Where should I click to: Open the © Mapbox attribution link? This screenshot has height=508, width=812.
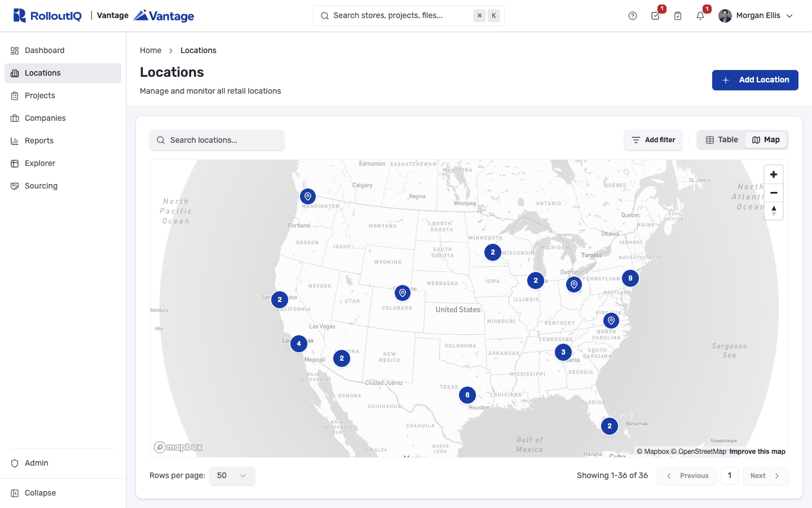(x=653, y=452)
